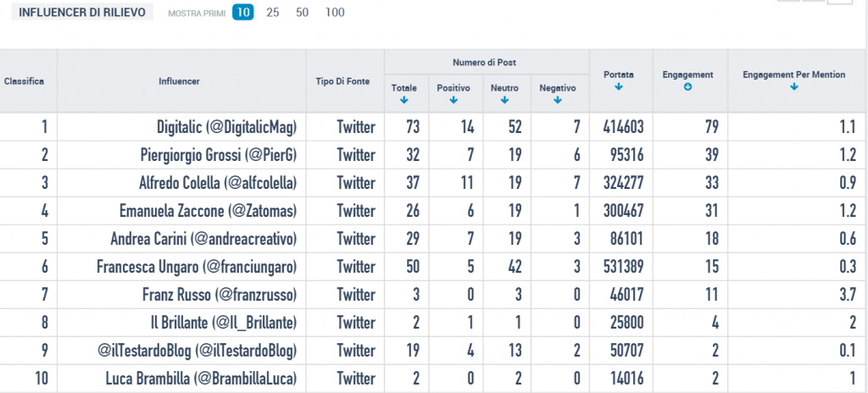Sort by Engagement Per Mention arrow
This screenshot has width=868, height=393.
coord(793,87)
